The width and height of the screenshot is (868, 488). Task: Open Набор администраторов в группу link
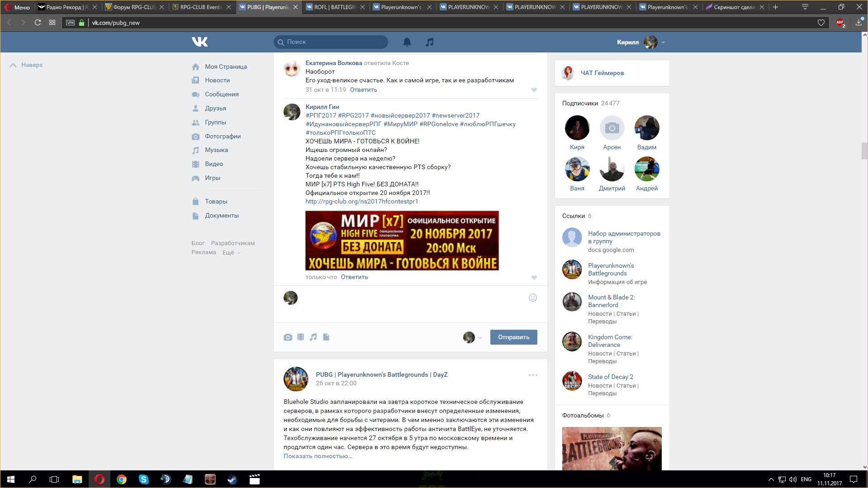624,237
